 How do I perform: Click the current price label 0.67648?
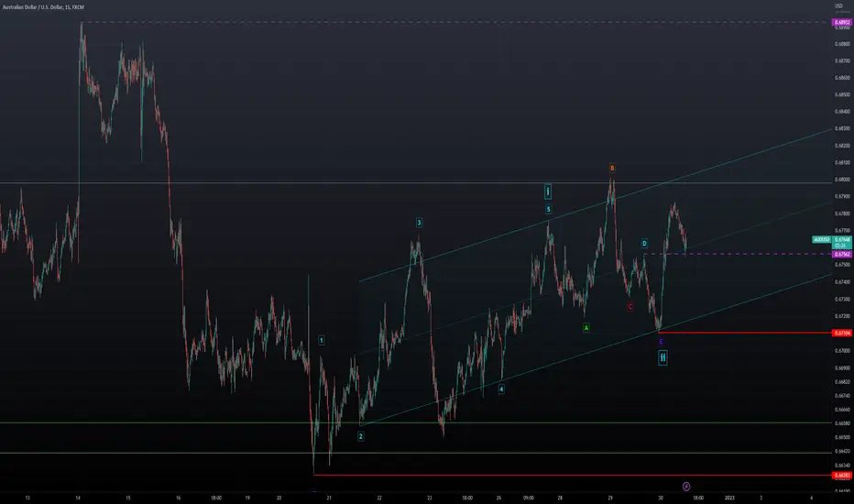pos(842,240)
